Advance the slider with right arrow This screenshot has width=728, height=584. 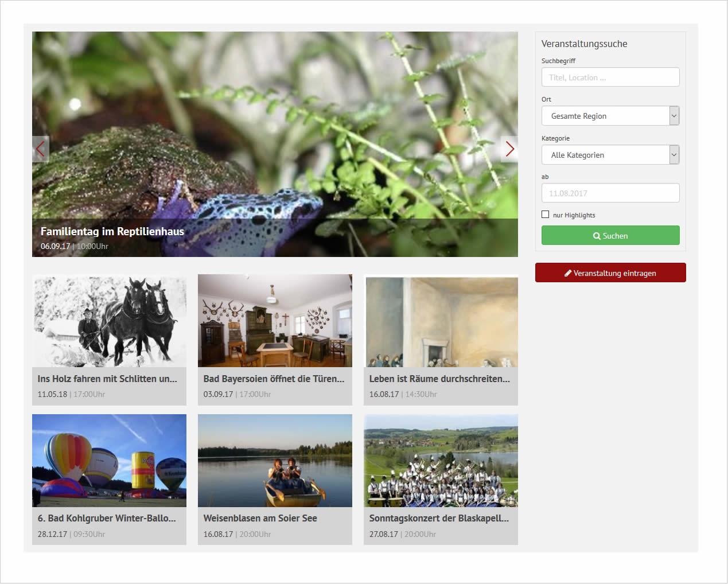(x=509, y=149)
